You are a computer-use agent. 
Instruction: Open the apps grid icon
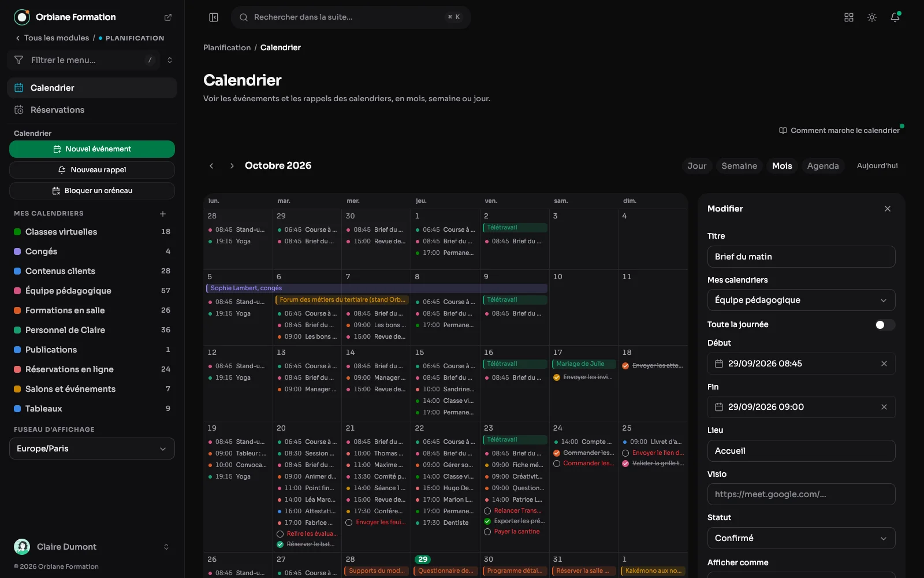(849, 17)
